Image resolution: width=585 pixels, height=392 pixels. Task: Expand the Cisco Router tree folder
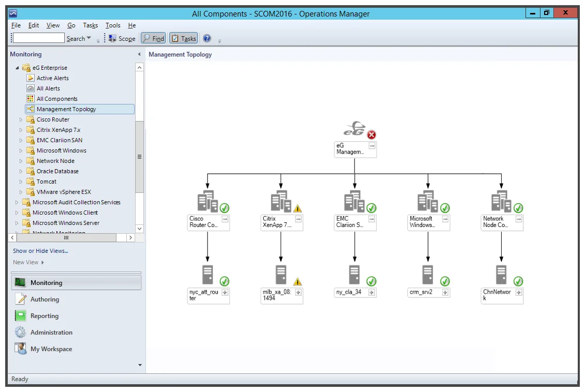tap(21, 119)
